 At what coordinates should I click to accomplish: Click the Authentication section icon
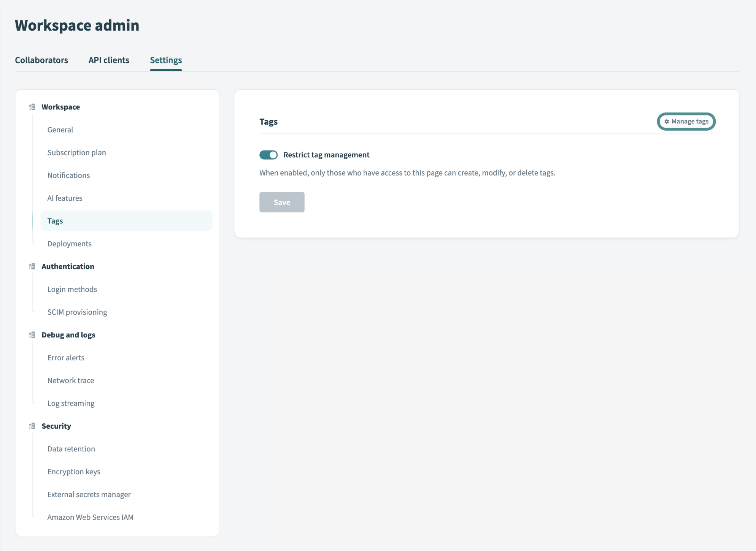[x=32, y=266]
